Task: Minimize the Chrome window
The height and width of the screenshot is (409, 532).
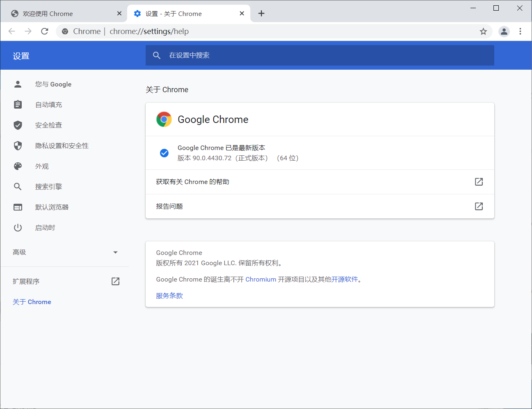Action: click(473, 8)
